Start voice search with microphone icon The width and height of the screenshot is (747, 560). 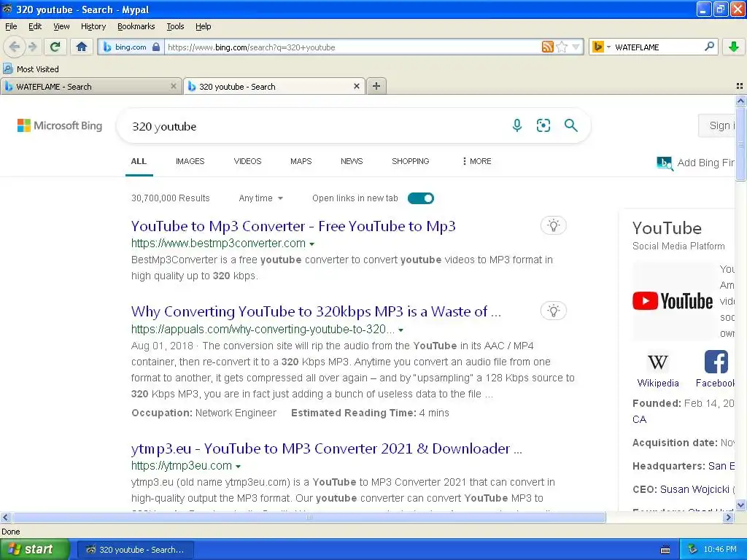tap(517, 125)
